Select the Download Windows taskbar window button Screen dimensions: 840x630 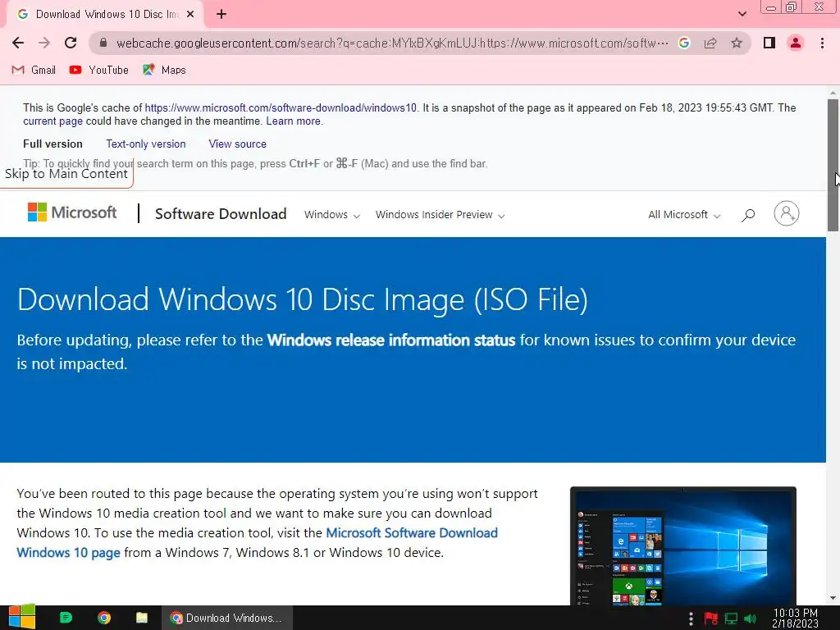coord(227,618)
